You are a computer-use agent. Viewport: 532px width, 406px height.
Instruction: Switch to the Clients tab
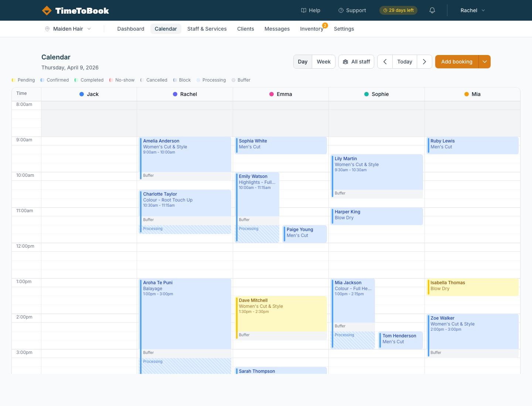(245, 29)
